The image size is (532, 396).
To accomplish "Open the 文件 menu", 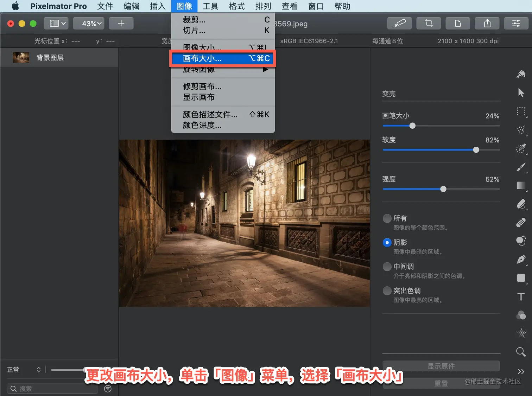I will point(105,6).
